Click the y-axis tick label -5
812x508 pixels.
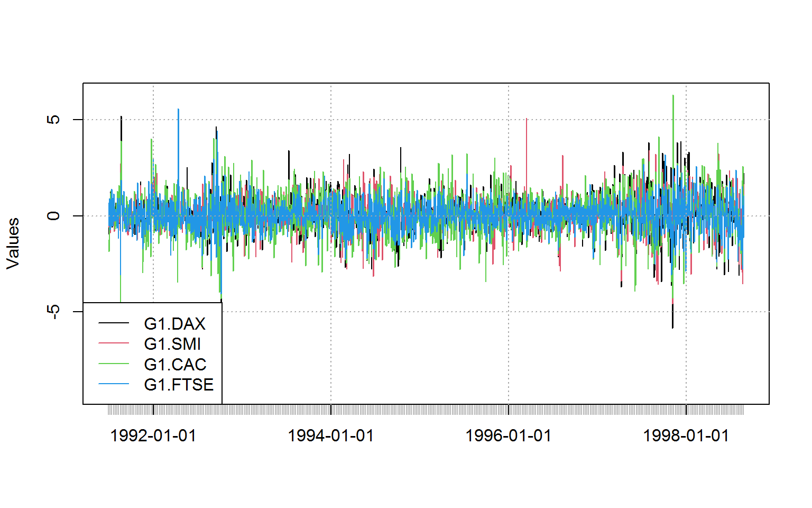(x=53, y=312)
